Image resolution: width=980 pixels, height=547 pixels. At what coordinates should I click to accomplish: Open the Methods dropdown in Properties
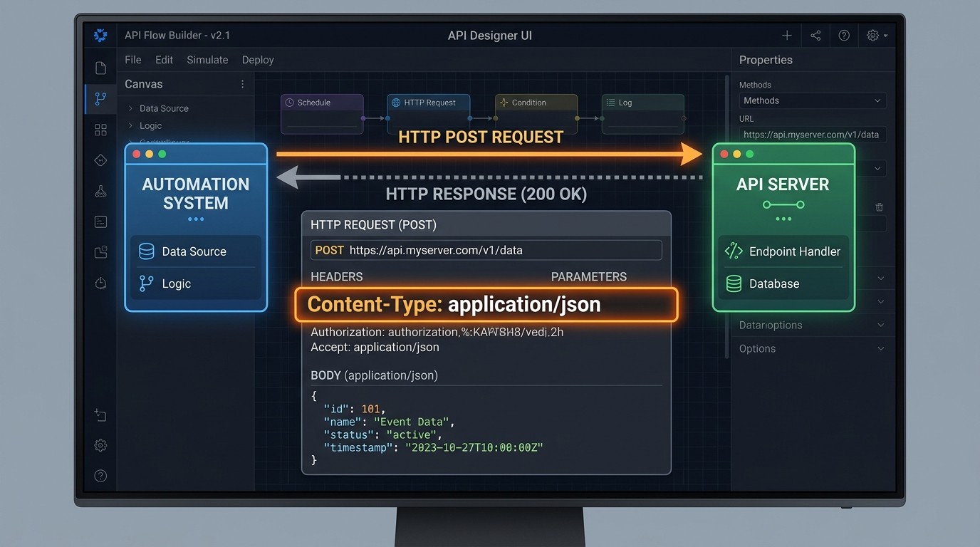coord(812,100)
